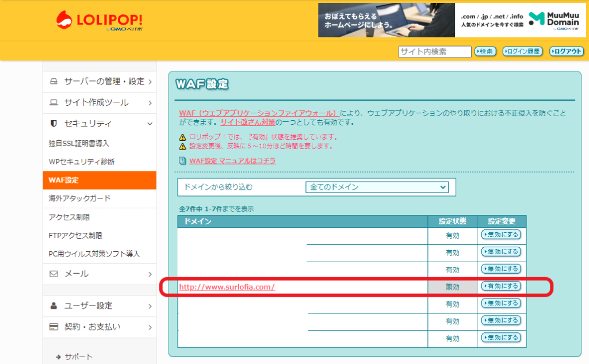This screenshot has width=589, height=364.
Task: Enable WAF for www.surlofia.com with 有効にする
Action: (501, 286)
